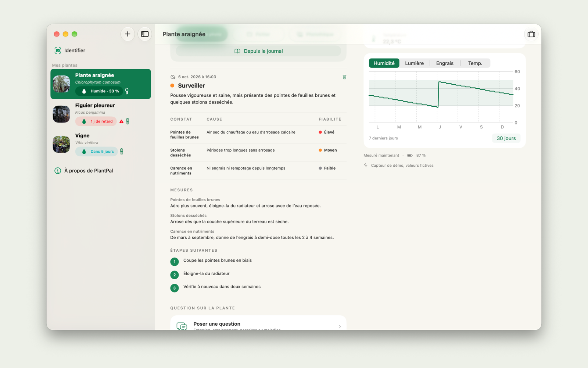Switch chart to Humidité segment

click(x=384, y=63)
